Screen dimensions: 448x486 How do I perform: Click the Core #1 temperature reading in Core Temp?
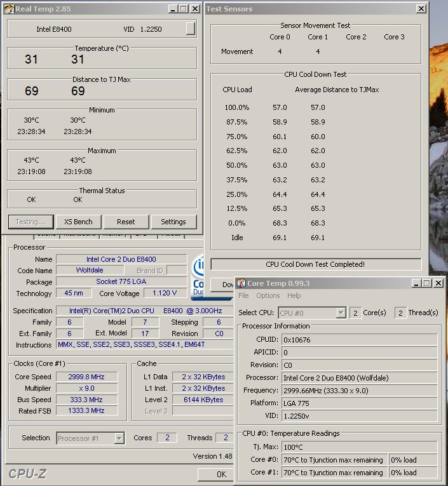[334, 473]
